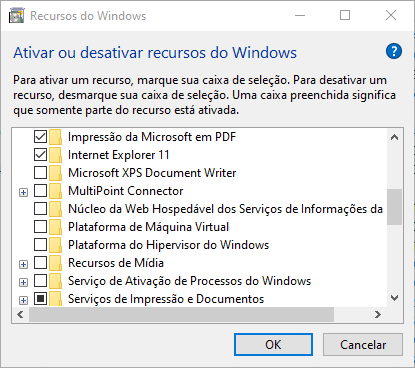The height and width of the screenshot is (368, 415).
Task: Select the Internet Explorer 11 folder icon
Action: 55,155
